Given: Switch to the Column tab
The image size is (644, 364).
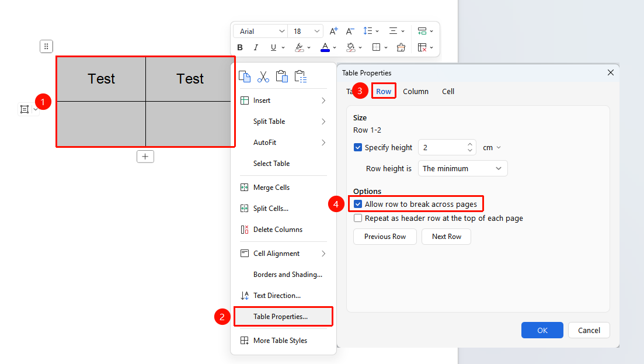Looking at the screenshot, I should tap(416, 92).
